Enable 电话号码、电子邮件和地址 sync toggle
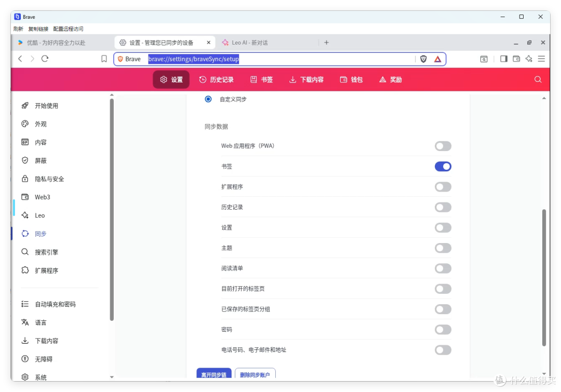This screenshot has height=392, width=561. pyautogui.click(x=443, y=350)
